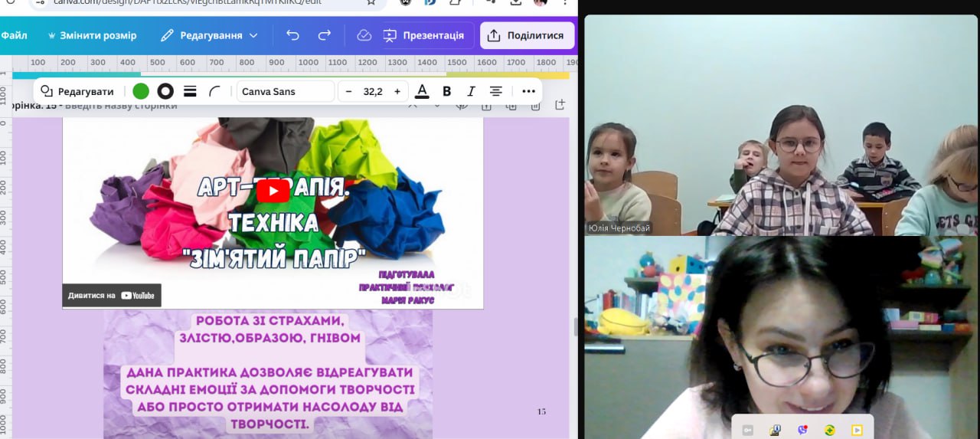
Task: Open the Viber icon in system tray
Action: pyautogui.click(x=802, y=430)
